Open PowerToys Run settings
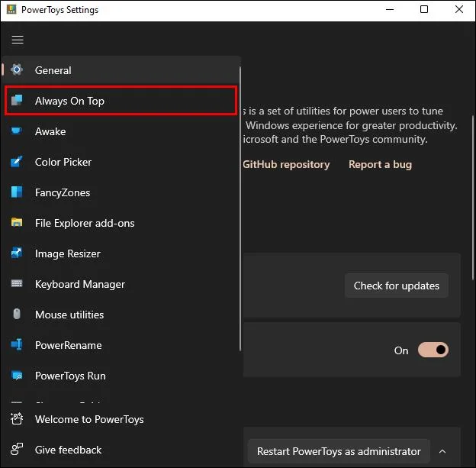This screenshot has width=476, height=468. click(x=121, y=376)
